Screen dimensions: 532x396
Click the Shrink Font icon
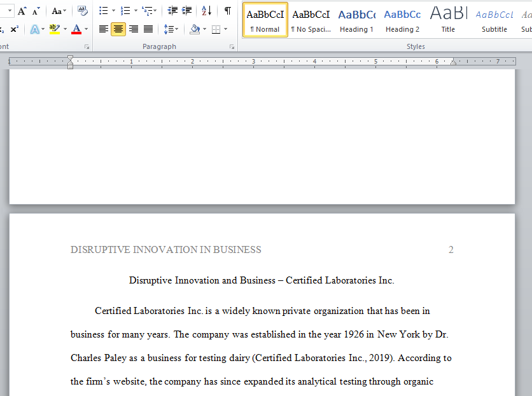coord(36,11)
